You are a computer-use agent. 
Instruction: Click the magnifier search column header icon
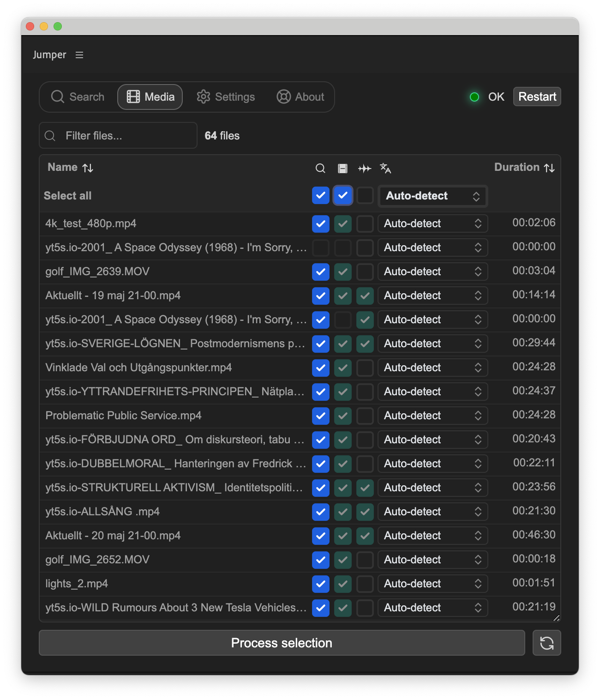[x=320, y=169]
